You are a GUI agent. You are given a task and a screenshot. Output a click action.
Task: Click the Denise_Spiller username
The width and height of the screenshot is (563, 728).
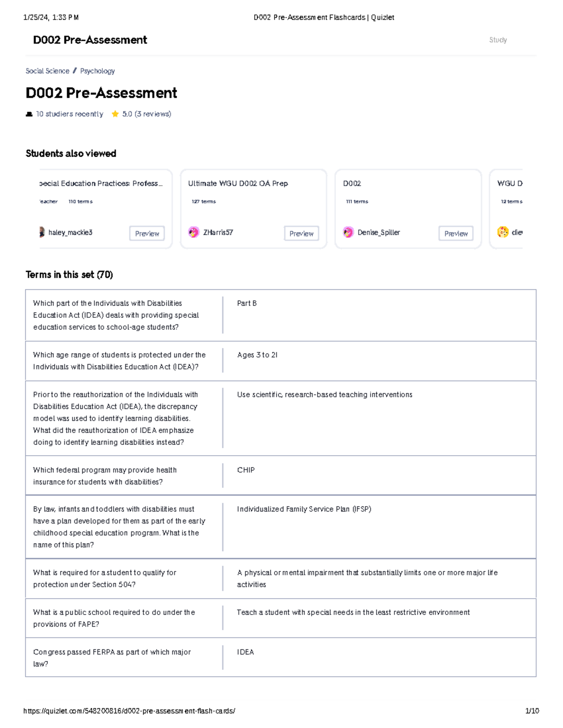[379, 232]
